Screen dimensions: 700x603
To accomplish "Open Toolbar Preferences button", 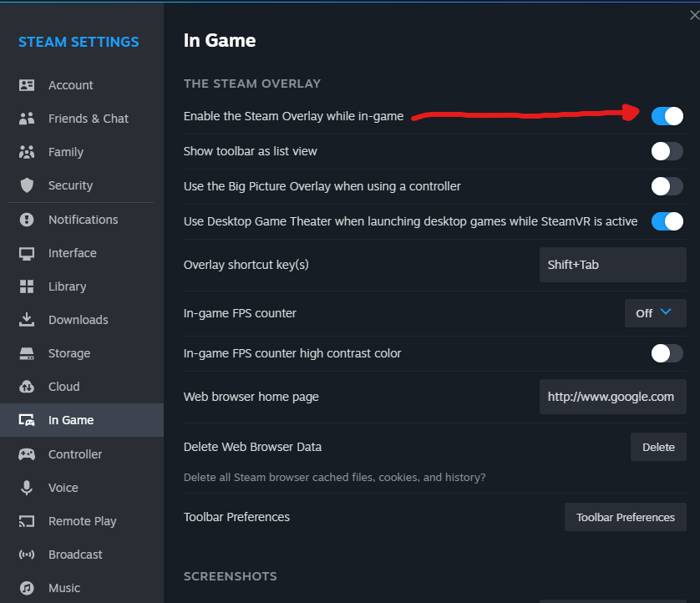I will pos(625,517).
